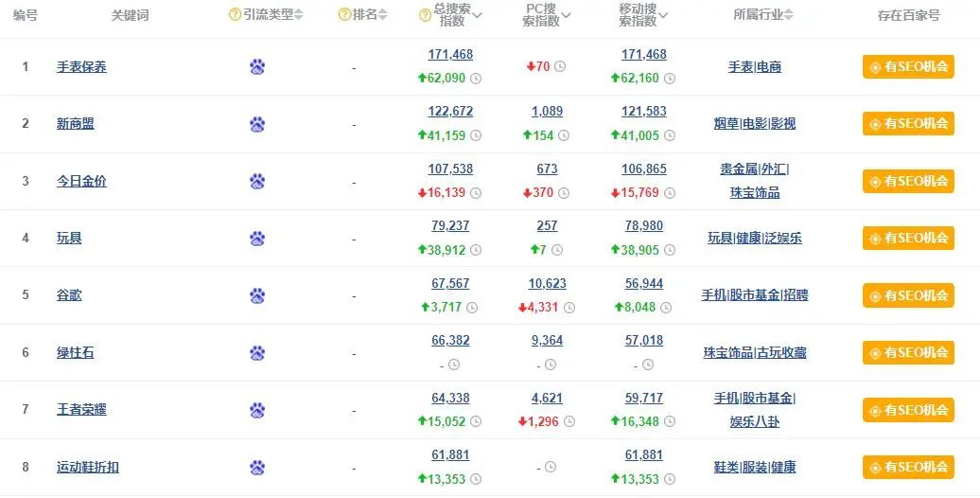Open industry link 烟草|电影|影视
Viewport: 980px width, 498px height.
click(755, 124)
